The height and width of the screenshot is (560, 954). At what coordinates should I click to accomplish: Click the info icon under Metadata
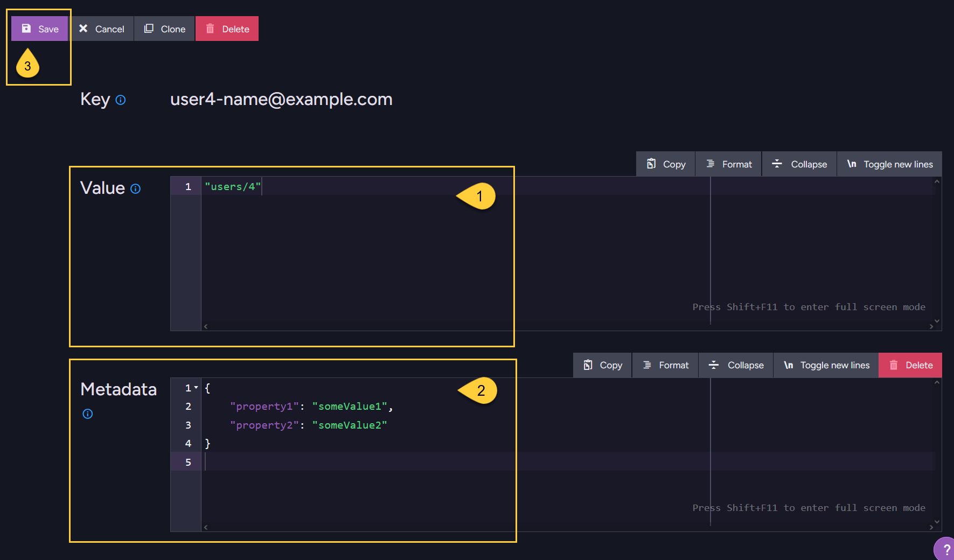88,414
